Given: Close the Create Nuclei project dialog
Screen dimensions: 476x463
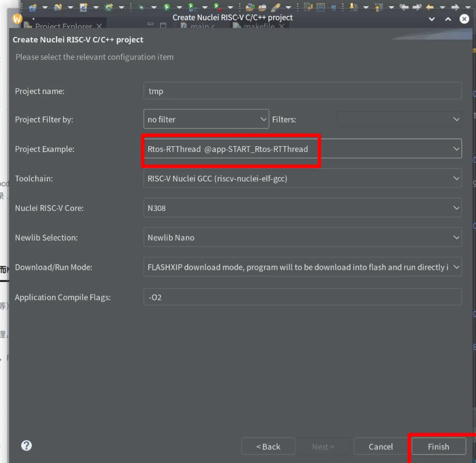Looking at the screenshot, I should (464, 19).
